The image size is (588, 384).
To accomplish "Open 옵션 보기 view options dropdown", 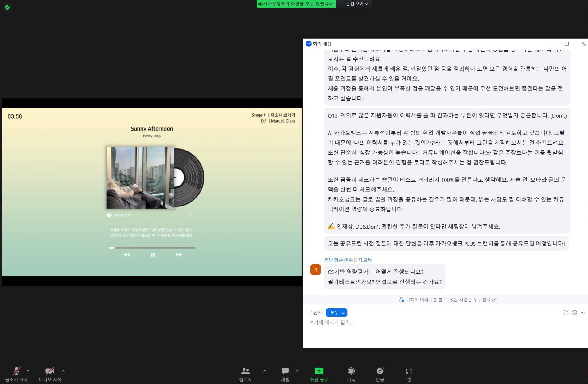I will click(x=356, y=4).
